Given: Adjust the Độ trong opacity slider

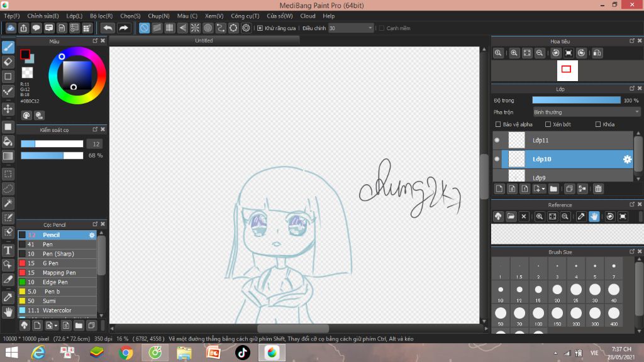Looking at the screenshot, I should pyautogui.click(x=576, y=101).
